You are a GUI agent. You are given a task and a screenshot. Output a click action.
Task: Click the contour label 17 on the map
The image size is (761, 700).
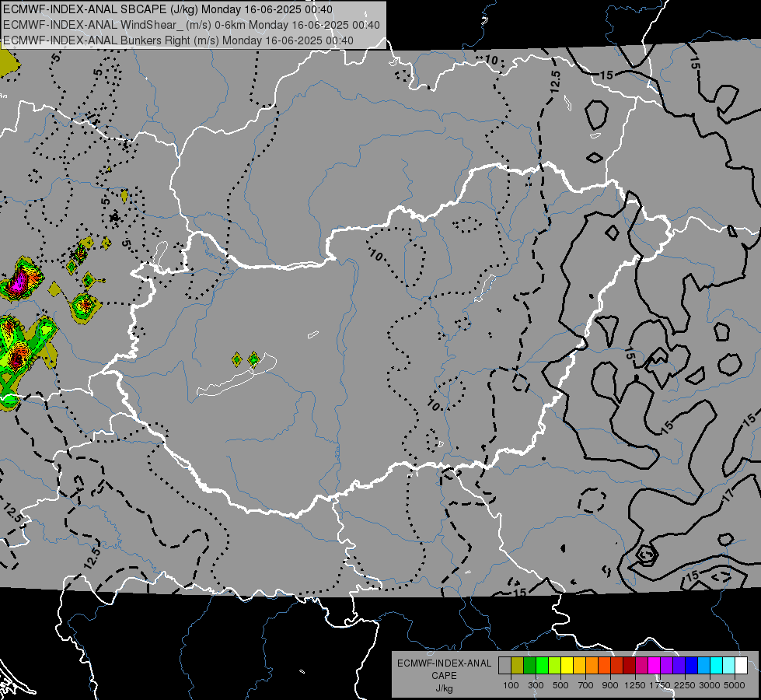[x=728, y=495]
